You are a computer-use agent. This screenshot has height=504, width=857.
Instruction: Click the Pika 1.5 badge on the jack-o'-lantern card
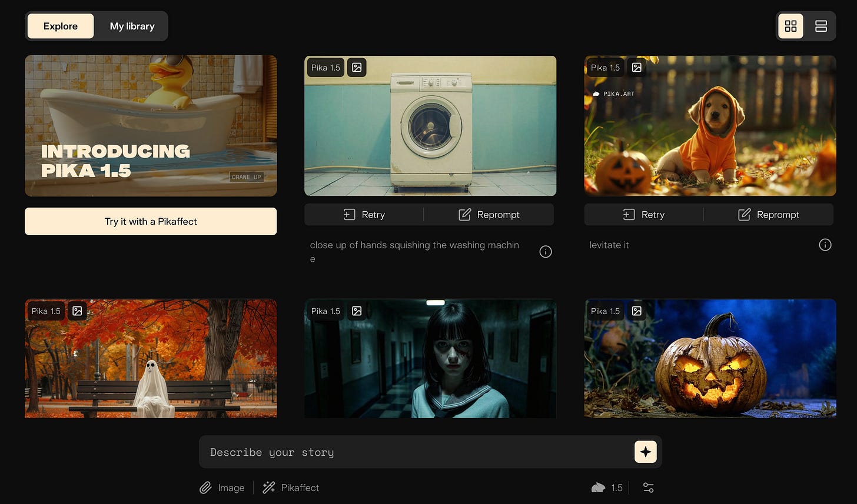(x=605, y=311)
